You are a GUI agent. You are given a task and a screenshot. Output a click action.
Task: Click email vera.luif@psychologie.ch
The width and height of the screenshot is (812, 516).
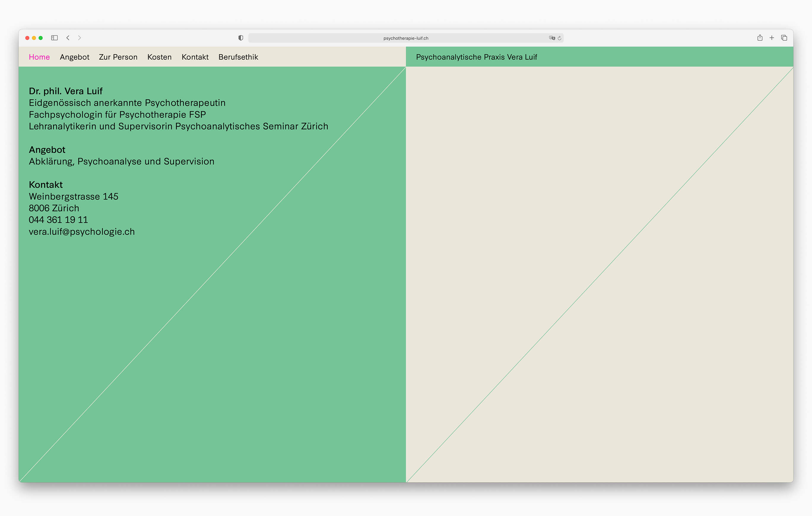point(82,232)
